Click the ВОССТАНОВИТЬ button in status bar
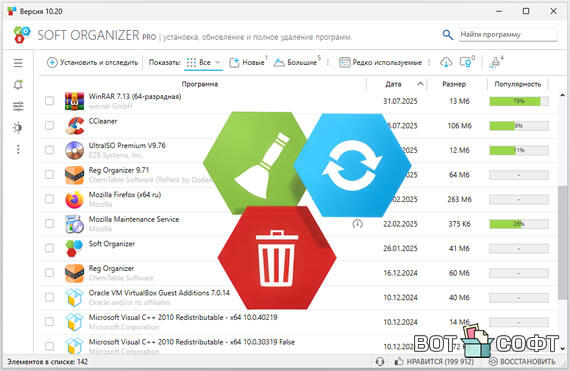 point(522,362)
